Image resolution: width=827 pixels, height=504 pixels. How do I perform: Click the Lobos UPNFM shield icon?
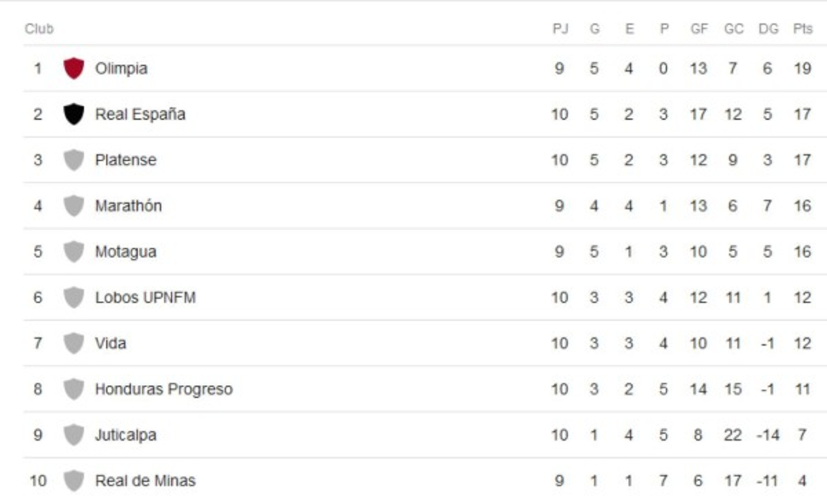point(74,297)
